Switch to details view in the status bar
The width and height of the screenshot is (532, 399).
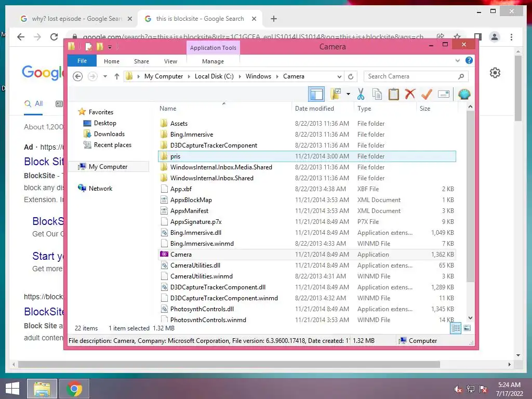[456, 328]
